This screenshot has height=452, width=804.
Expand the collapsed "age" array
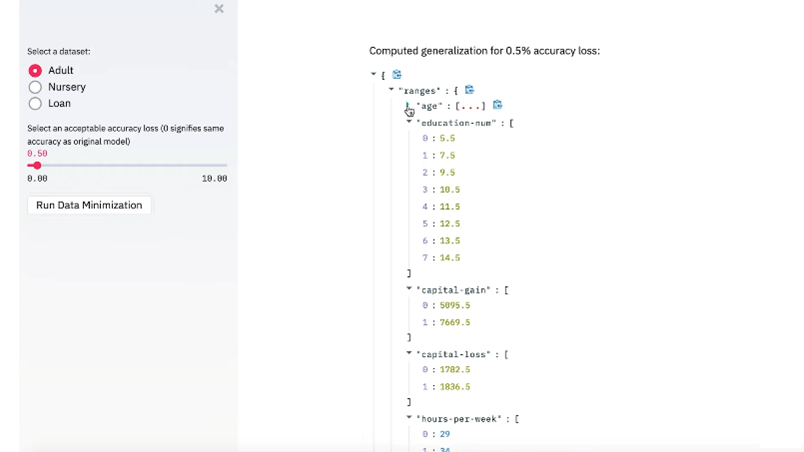[408, 106]
